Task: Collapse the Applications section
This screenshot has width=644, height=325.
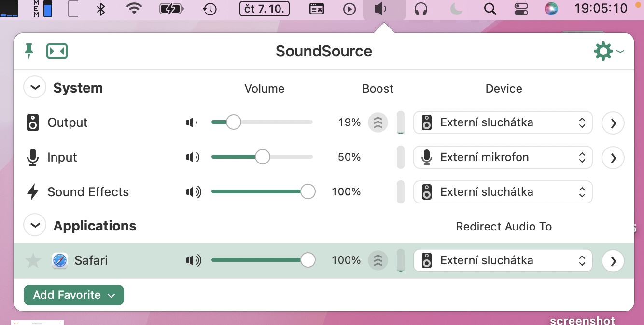Action: coord(35,226)
